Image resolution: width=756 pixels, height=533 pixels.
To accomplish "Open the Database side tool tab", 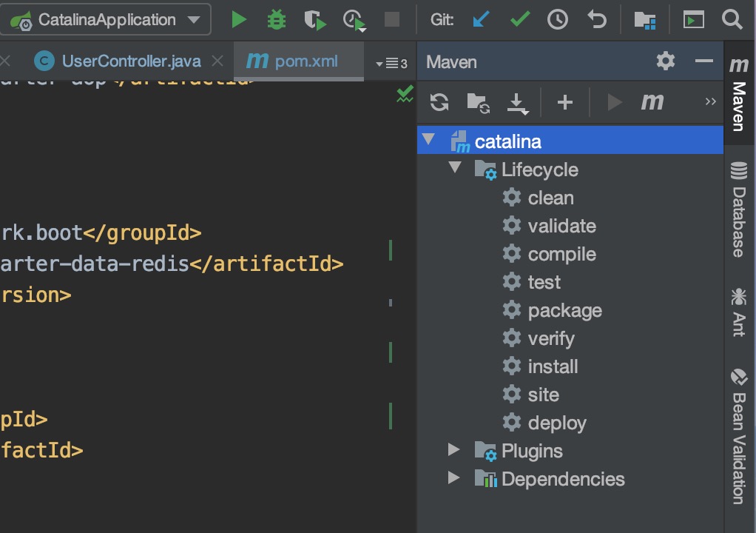I will coord(739,209).
